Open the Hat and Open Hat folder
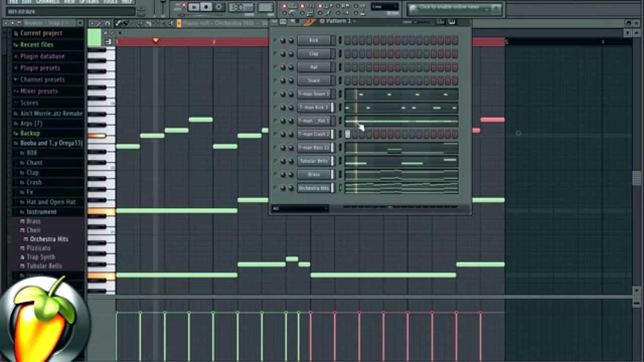644x362 pixels. coord(51,202)
